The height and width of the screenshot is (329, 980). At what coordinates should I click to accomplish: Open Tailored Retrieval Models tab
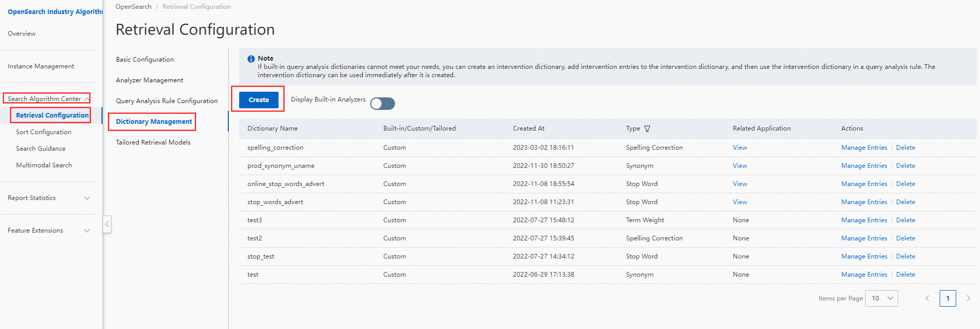tap(153, 142)
